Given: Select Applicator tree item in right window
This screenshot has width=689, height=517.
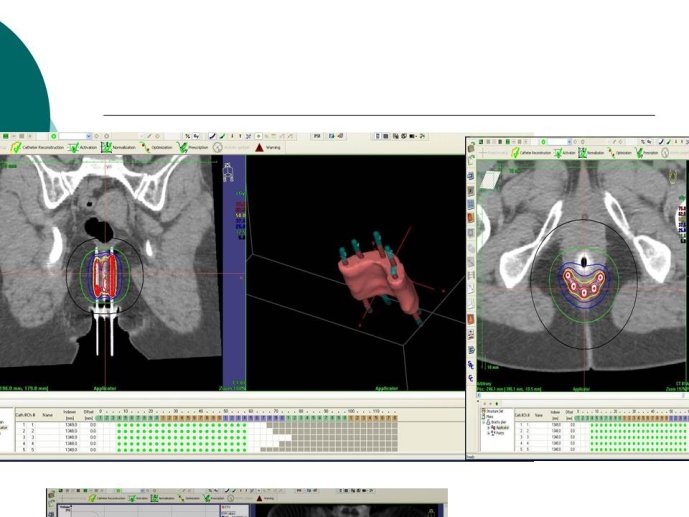Looking at the screenshot, I should 499,427.
